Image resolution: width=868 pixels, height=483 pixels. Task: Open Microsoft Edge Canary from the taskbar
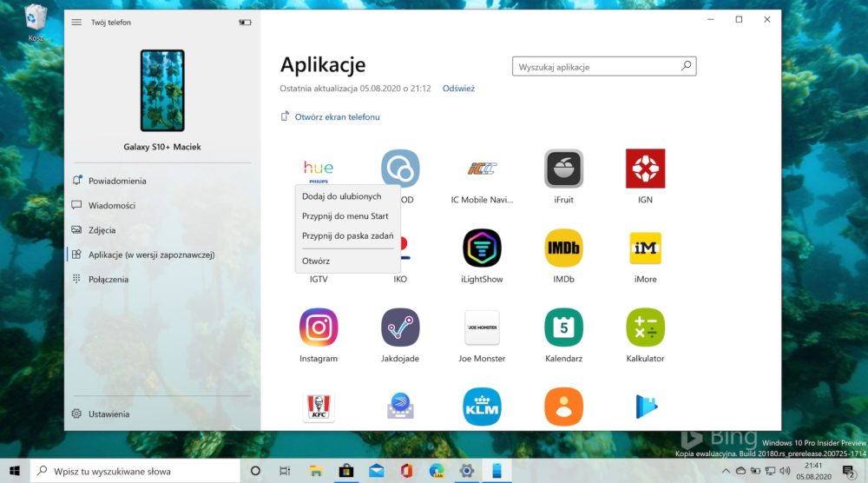[x=437, y=471]
